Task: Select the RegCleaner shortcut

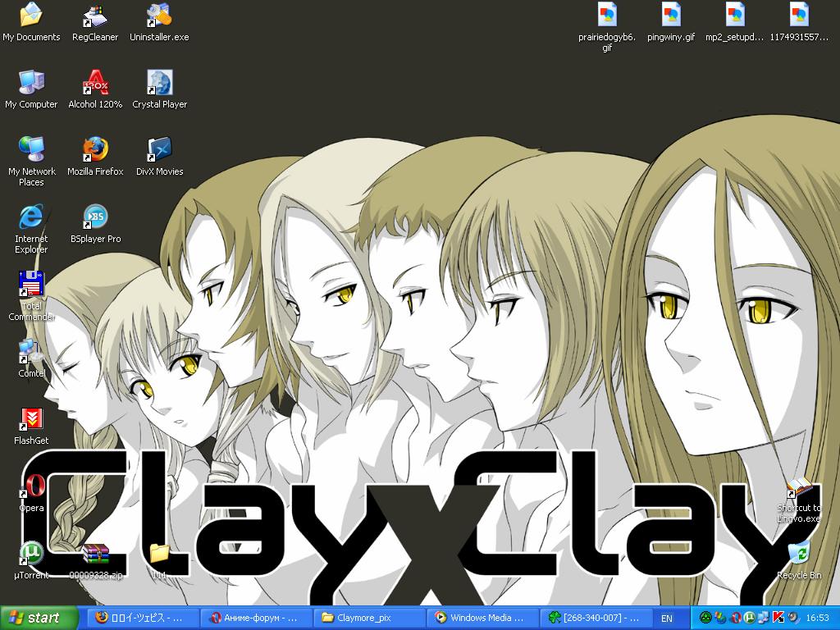Action: pyautogui.click(x=95, y=21)
